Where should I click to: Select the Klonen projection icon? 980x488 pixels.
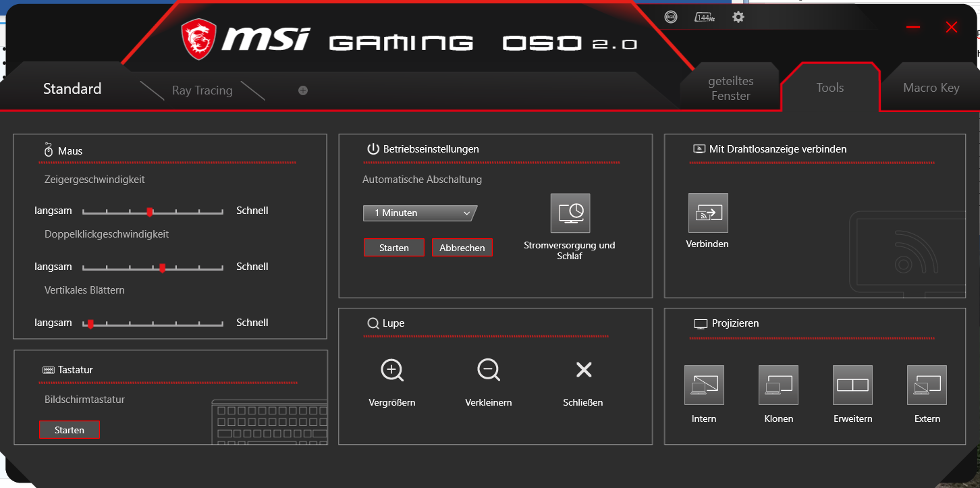pos(778,385)
